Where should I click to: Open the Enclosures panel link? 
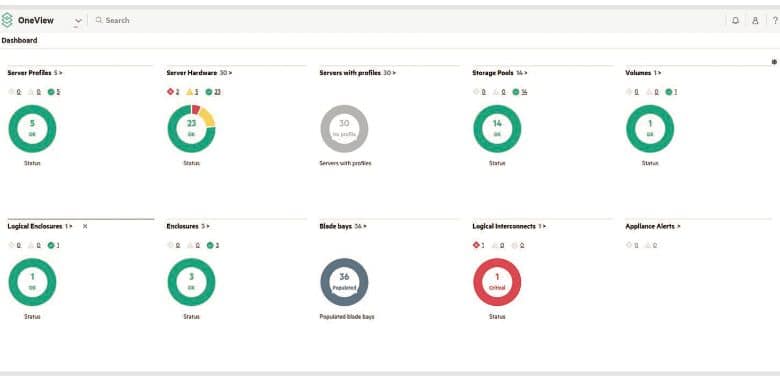pos(188,226)
